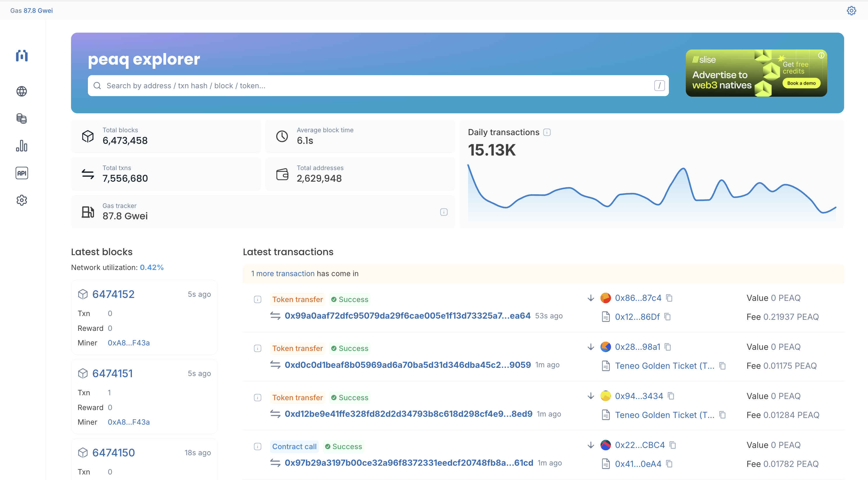
Task: Expand details of first Token transfer transaction
Action: tap(257, 299)
